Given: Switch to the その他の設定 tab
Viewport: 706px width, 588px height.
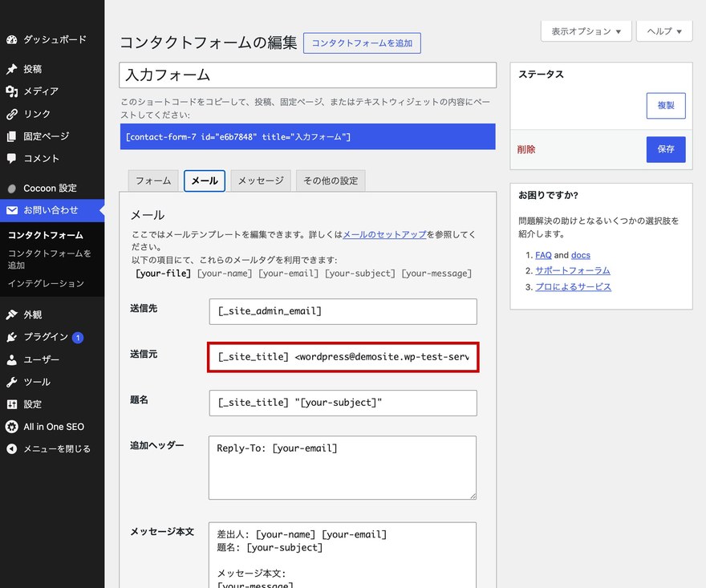Looking at the screenshot, I should [x=331, y=180].
